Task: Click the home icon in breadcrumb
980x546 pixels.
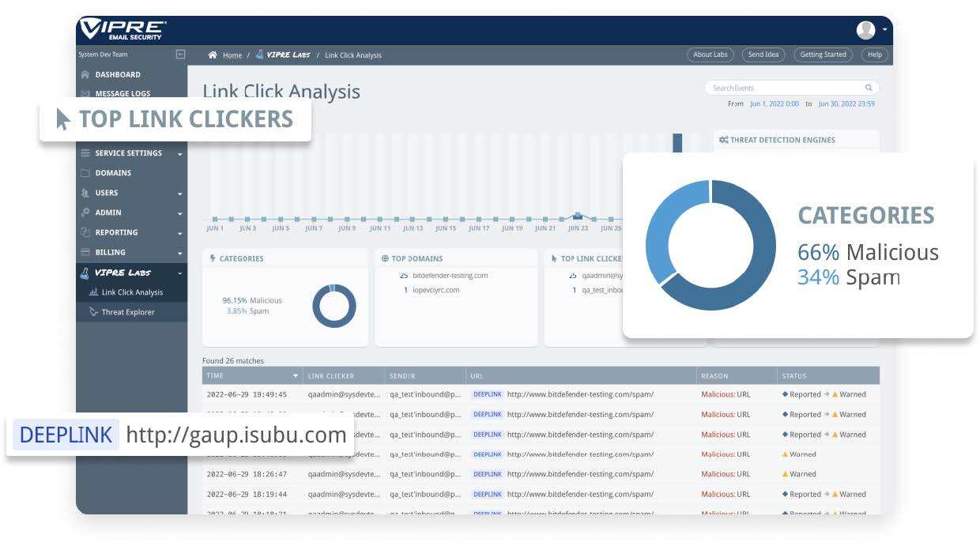Action: click(x=213, y=55)
